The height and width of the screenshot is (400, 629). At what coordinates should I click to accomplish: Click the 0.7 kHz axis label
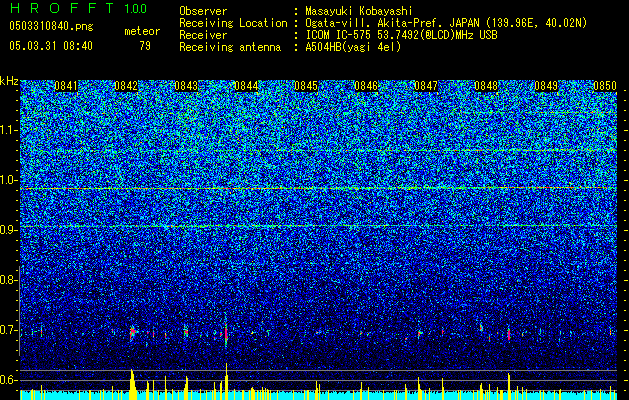click(x=9, y=330)
